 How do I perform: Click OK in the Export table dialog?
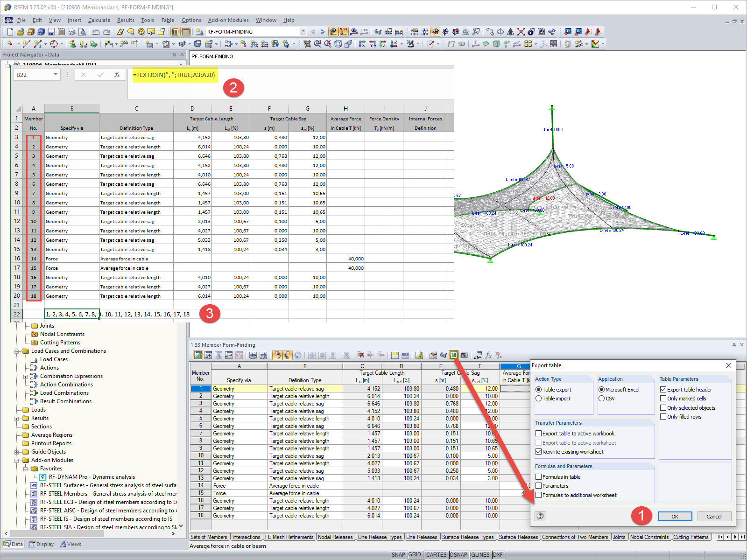(675, 516)
